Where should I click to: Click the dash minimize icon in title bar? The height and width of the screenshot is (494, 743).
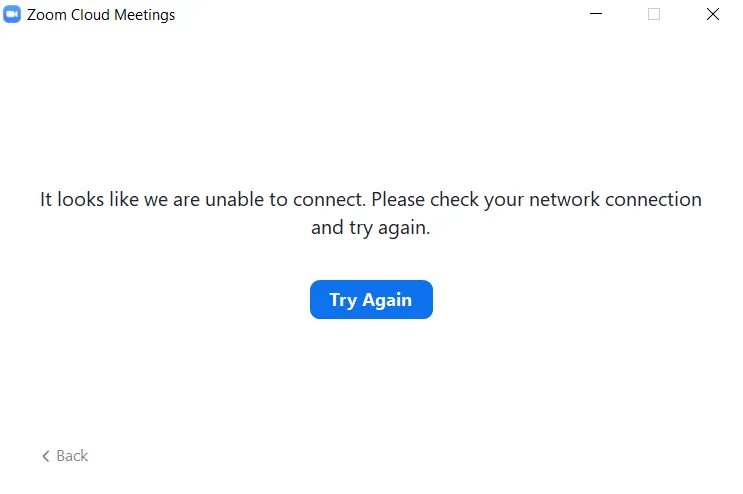pos(596,14)
